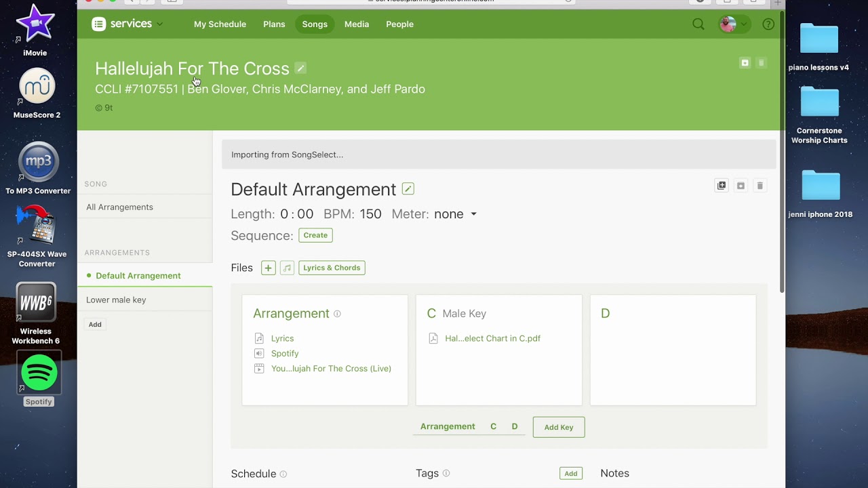The image size is (868, 488).
Task: Click the Length value 0:00
Action: click(297, 214)
